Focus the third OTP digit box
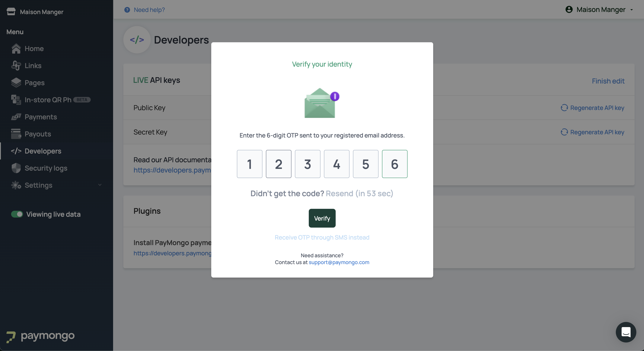The image size is (644, 351). point(307,164)
